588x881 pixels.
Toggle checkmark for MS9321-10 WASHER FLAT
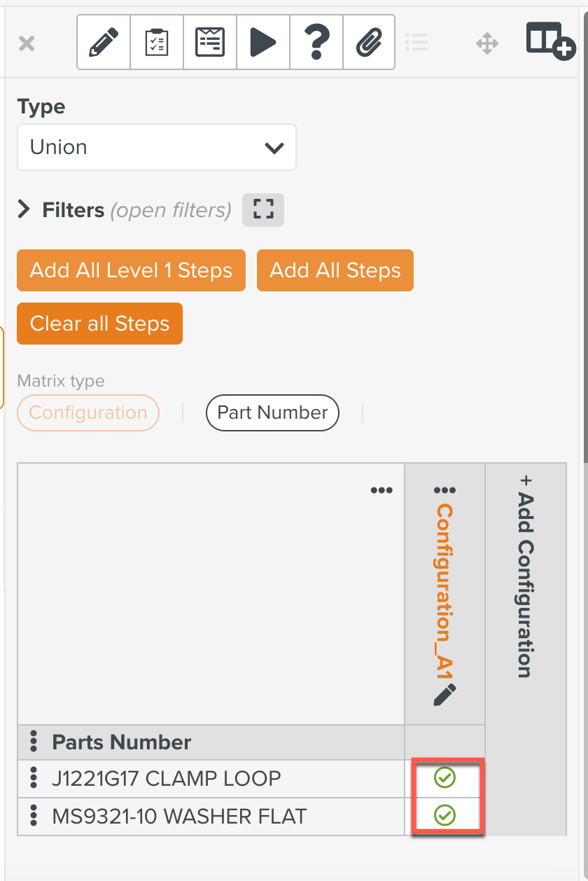point(444,815)
